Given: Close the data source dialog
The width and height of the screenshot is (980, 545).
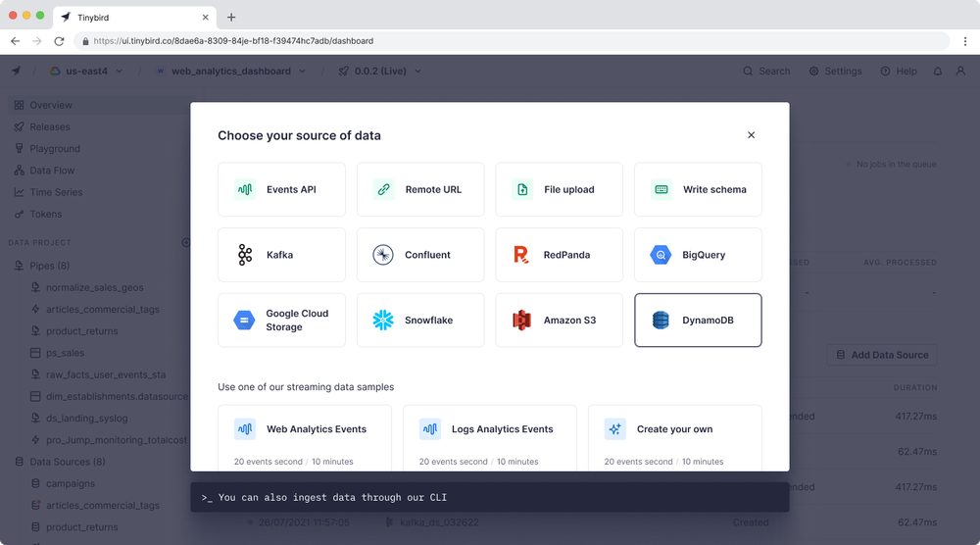Looking at the screenshot, I should (752, 135).
